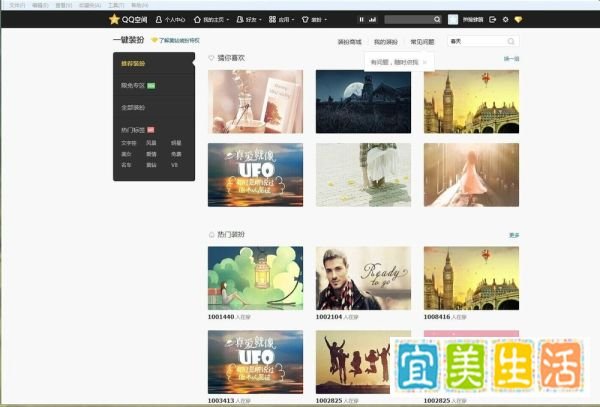Select the 风景 tag

[x=151, y=143]
